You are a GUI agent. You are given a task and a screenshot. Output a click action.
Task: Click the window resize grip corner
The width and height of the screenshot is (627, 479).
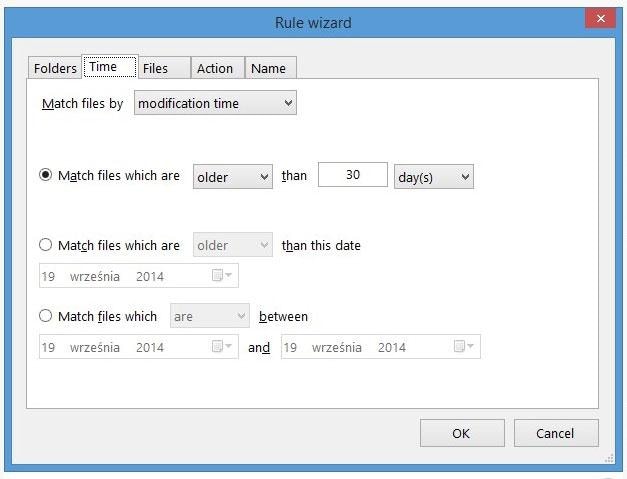pos(609,459)
